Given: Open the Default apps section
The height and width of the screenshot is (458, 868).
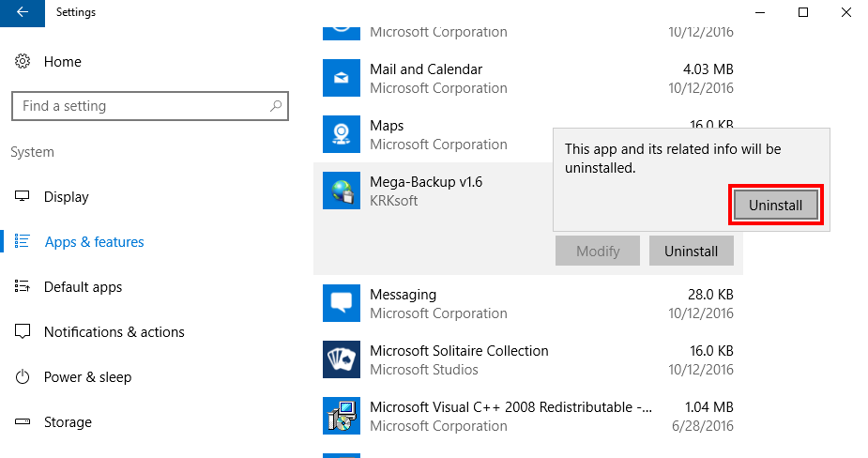Looking at the screenshot, I should 83,287.
